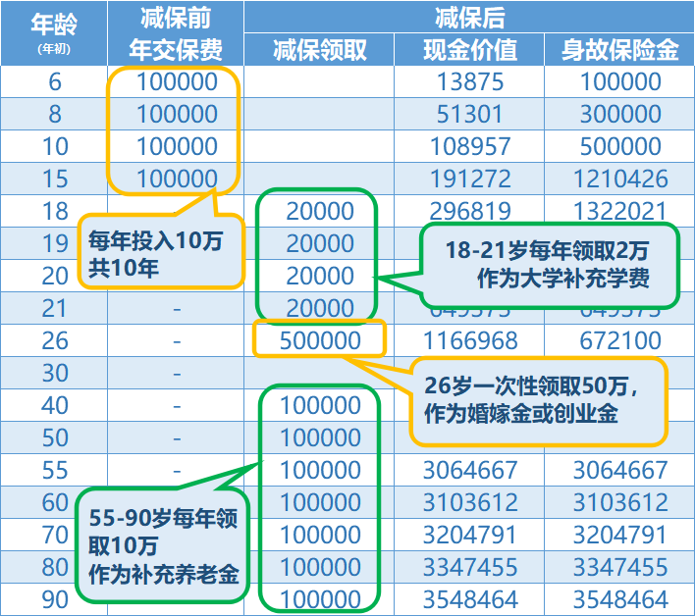Select 3064667 in the 身故保险金 column
The image size is (695, 616).
click(x=620, y=470)
